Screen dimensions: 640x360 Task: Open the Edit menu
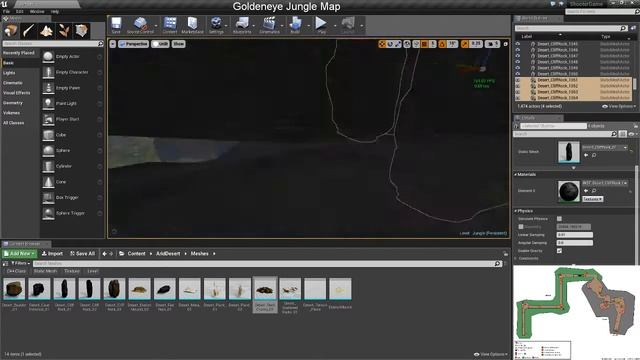click(x=19, y=12)
